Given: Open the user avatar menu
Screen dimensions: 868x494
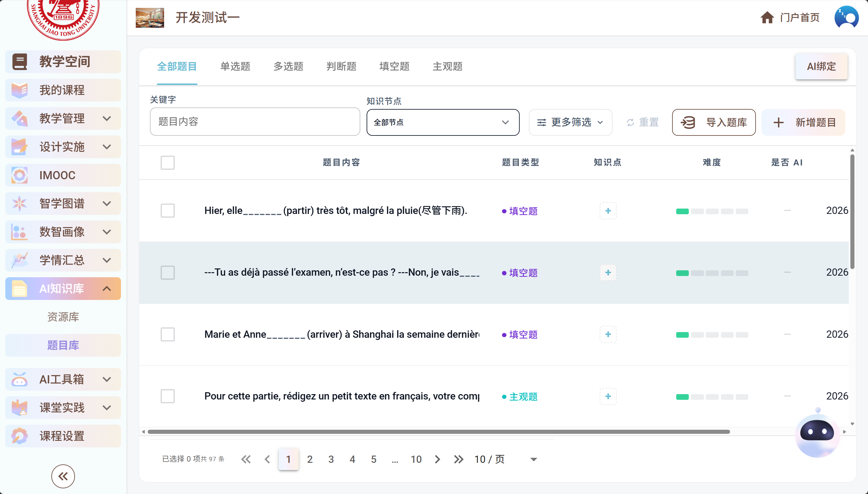Looking at the screenshot, I should (846, 17).
